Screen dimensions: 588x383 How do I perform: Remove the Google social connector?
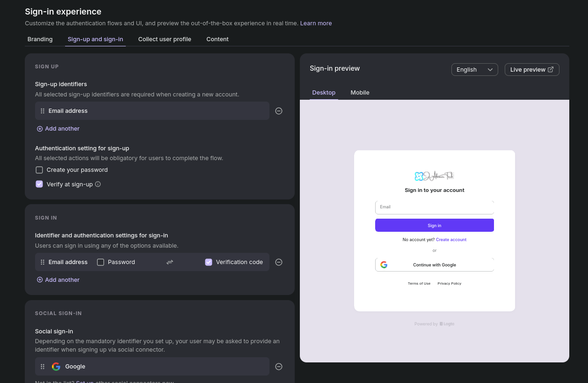coord(279,367)
